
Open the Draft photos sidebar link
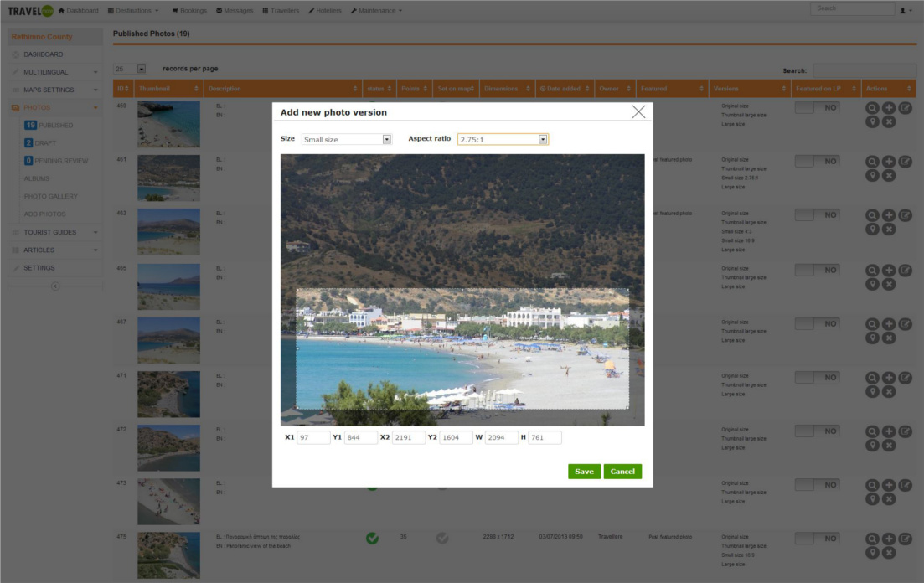(x=40, y=142)
